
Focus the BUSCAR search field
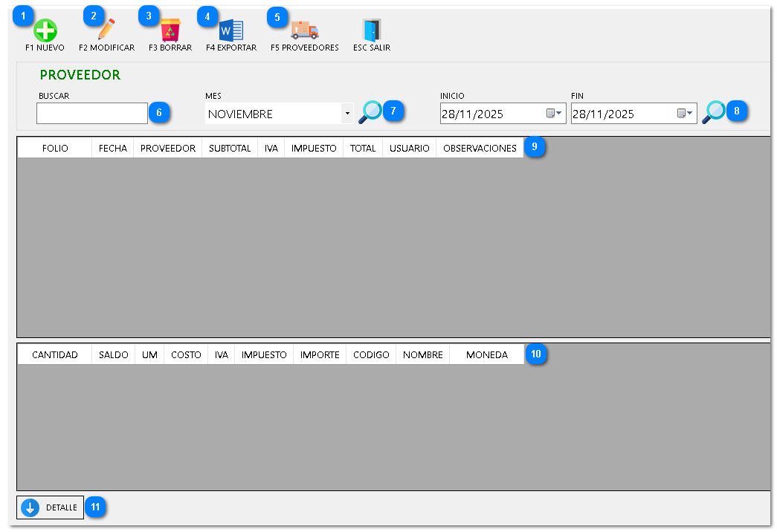(92, 114)
